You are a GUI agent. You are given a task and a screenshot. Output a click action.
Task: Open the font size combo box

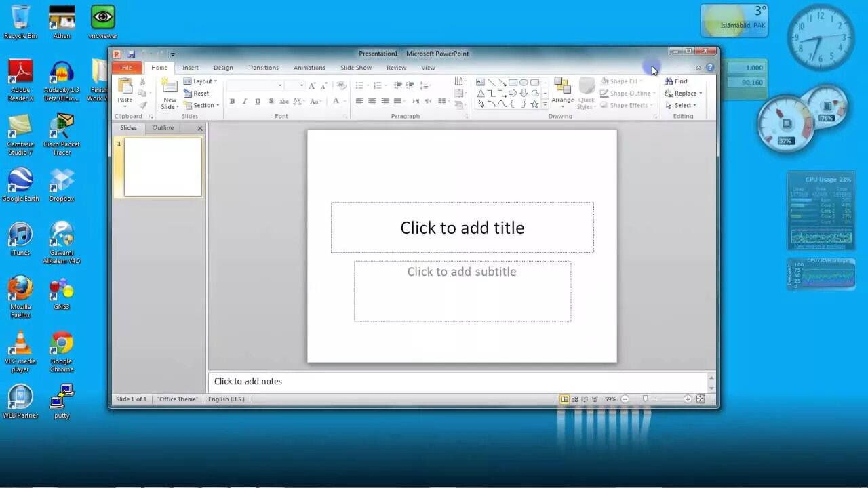pos(294,85)
